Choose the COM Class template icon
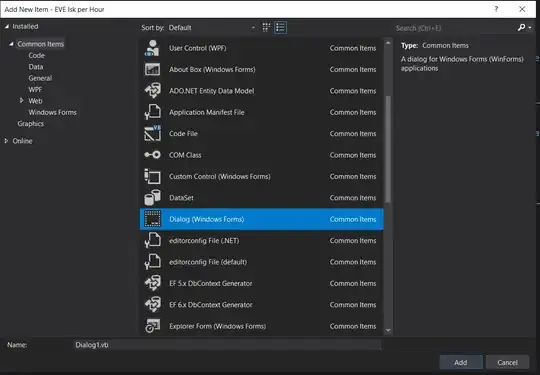The image size is (540, 375). (x=152, y=155)
